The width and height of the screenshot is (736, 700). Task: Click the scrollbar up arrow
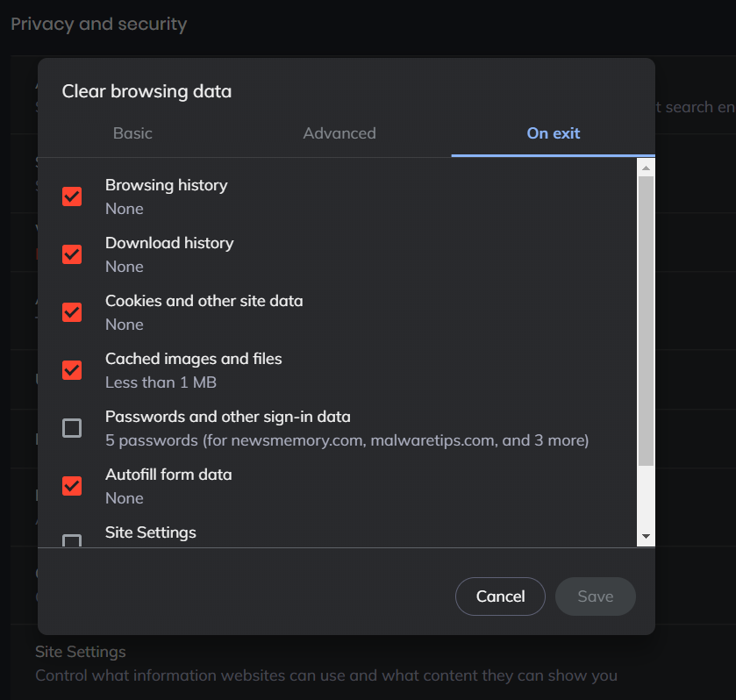[646, 167]
